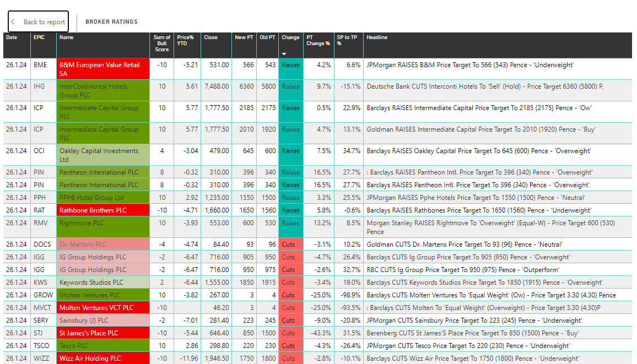This screenshot has width=637, height=364.
Task: Click the -98.9% SP to TP value
Action: tap(350, 295)
